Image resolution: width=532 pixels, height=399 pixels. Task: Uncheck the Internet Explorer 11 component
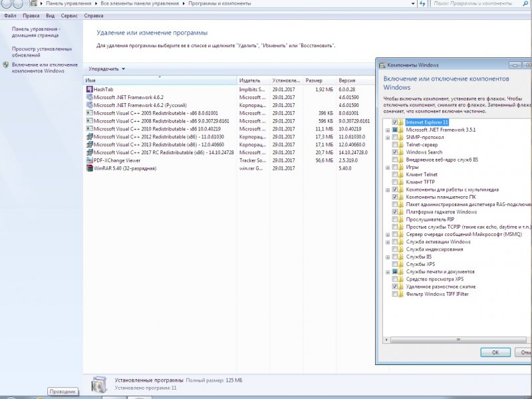pos(395,122)
